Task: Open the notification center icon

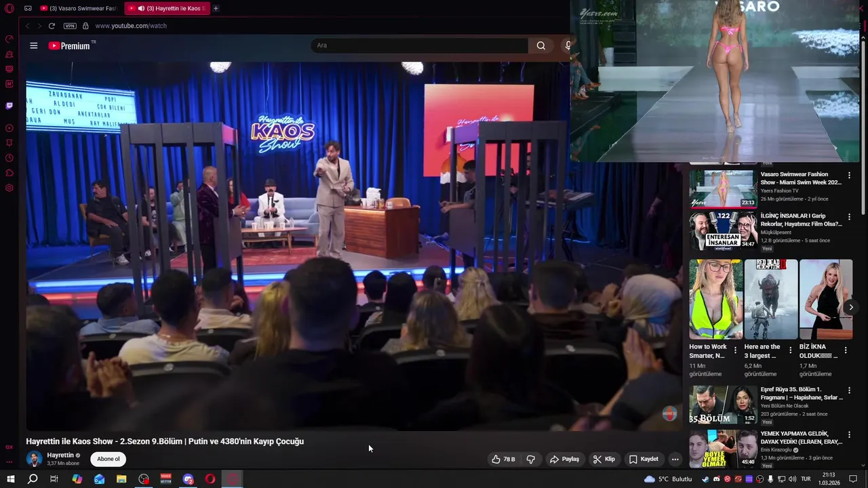Action: pyautogui.click(x=854, y=479)
